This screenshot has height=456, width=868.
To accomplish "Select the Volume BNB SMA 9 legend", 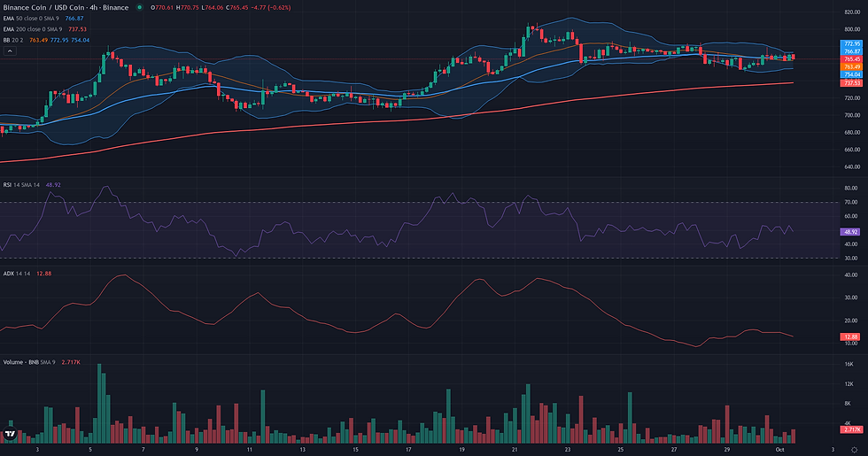I will (x=42, y=362).
